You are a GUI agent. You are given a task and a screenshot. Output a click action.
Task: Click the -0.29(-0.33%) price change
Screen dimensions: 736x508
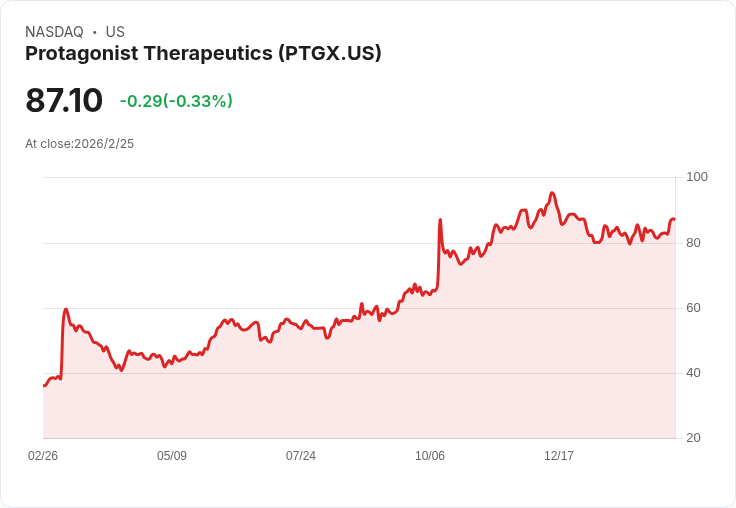[x=176, y=101]
